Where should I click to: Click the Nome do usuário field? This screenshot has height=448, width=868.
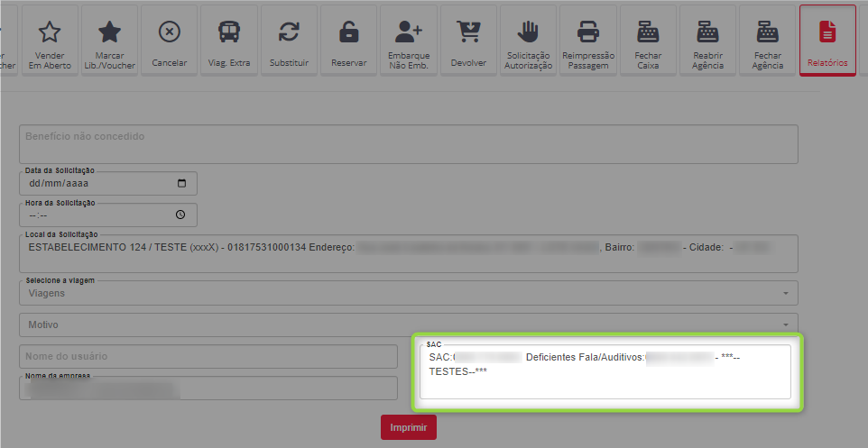click(208, 356)
